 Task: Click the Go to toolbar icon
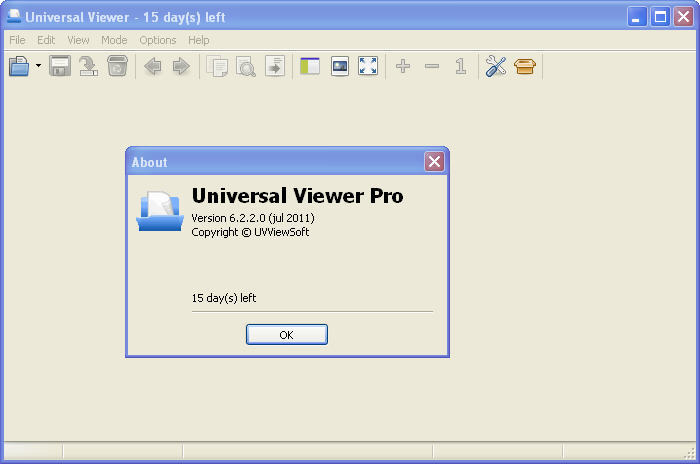pyautogui.click(x=275, y=67)
